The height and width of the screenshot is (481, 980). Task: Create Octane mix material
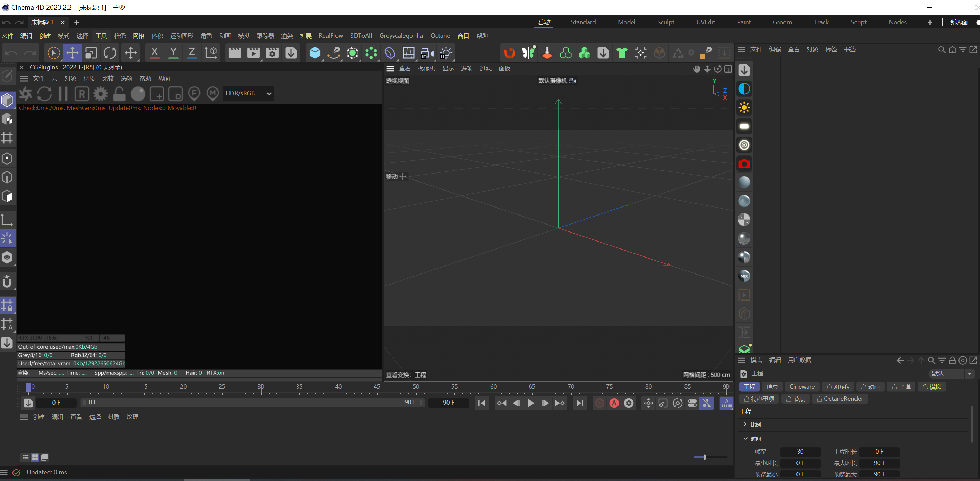click(x=744, y=276)
